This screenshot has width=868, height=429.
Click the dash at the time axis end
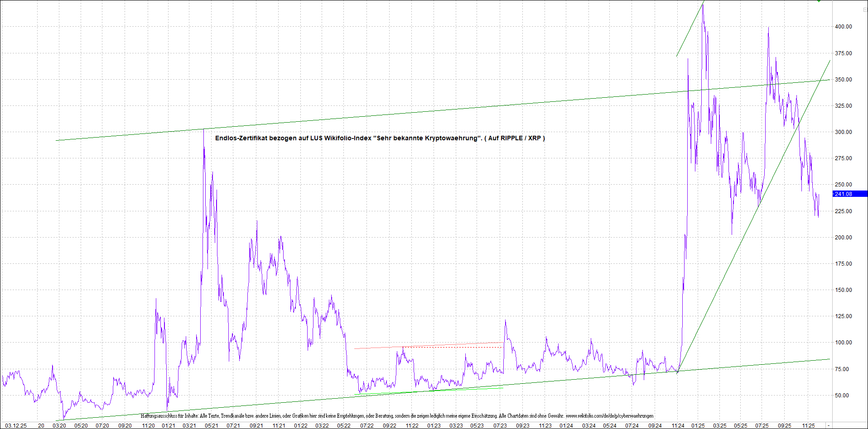coord(829,426)
